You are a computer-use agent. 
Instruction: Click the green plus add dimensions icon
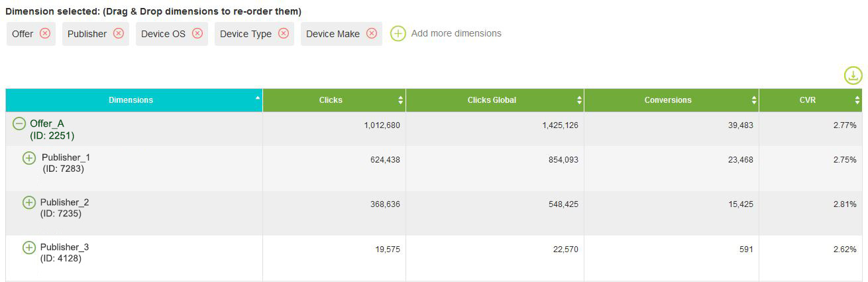tap(398, 33)
